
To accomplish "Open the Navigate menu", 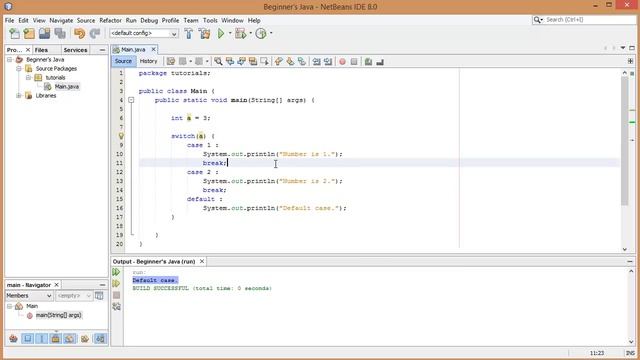I will click(x=61, y=20).
